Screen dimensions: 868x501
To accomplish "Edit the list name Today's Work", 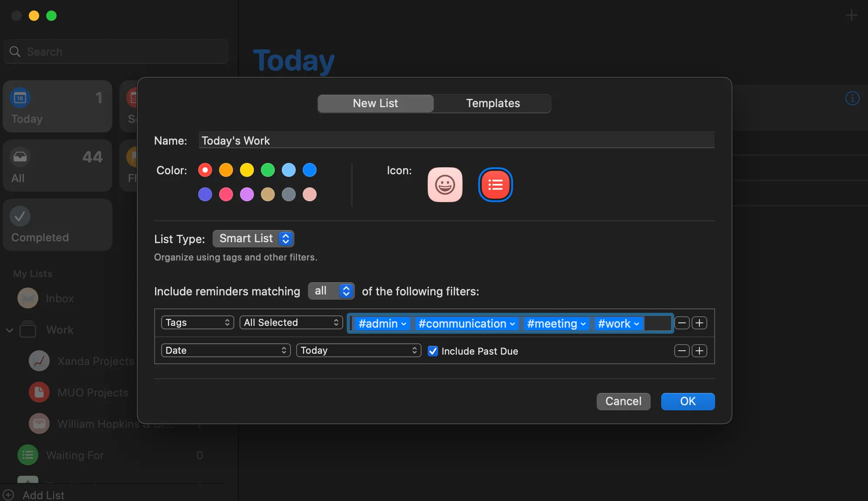I will (x=456, y=140).
